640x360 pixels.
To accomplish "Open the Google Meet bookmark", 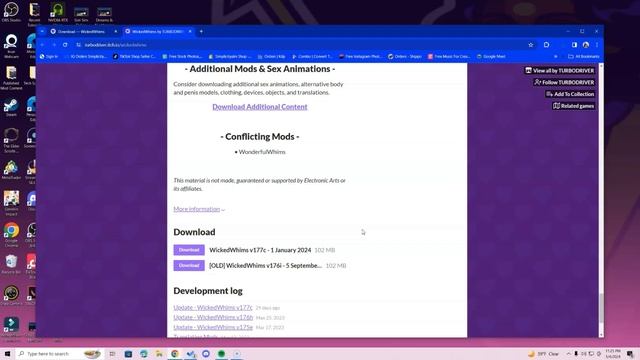I will click(x=491, y=56).
